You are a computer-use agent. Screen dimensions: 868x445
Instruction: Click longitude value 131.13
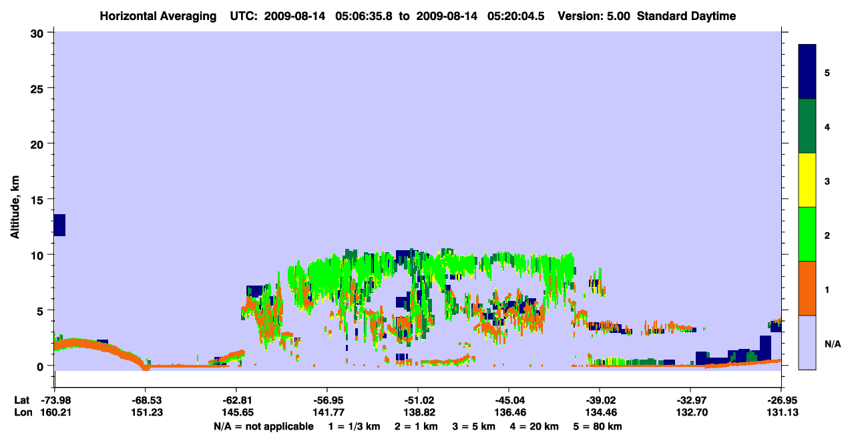pyautogui.click(x=781, y=413)
